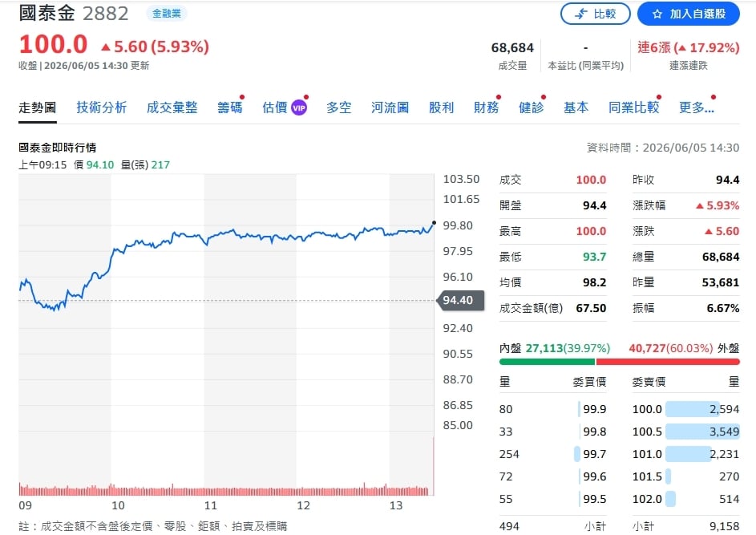Click bid price 99.8

595,432
